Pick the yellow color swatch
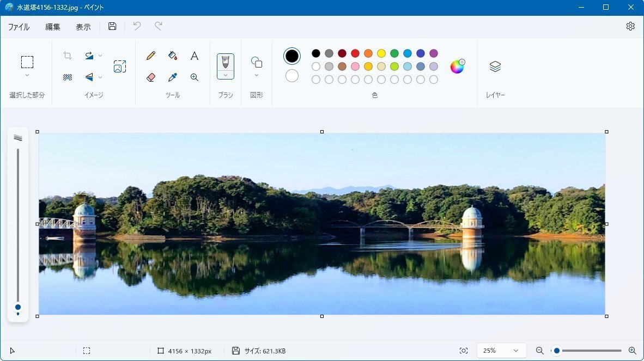Viewport: 644px width, 361px height. (381, 53)
